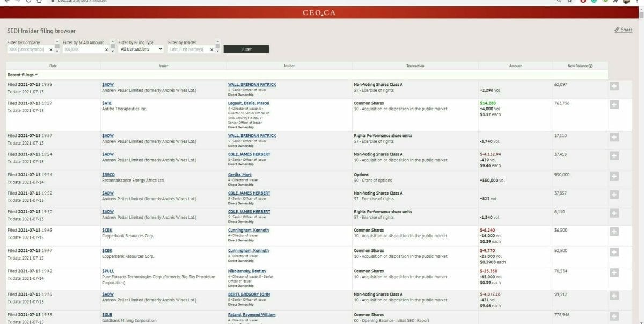Click the Transaction column header

coord(415,66)
